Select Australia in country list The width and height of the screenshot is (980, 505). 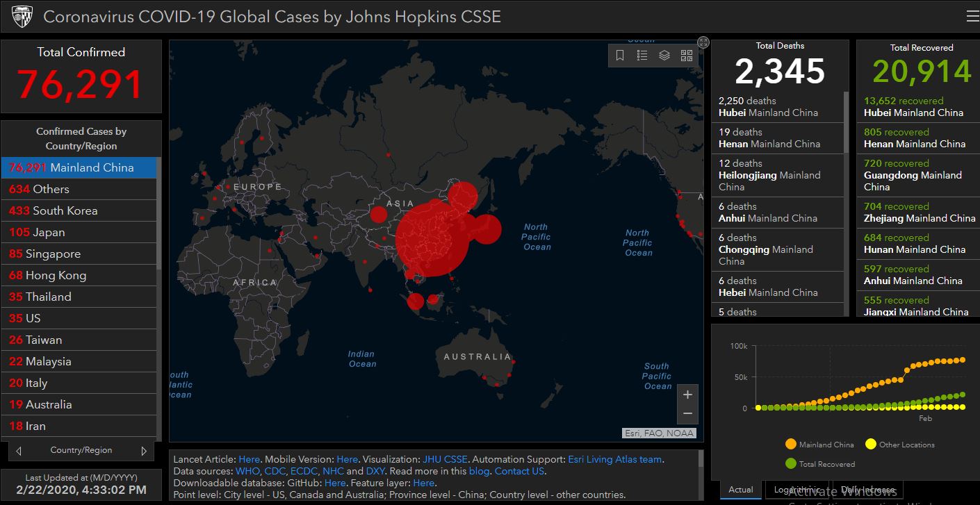coord(79,404)
